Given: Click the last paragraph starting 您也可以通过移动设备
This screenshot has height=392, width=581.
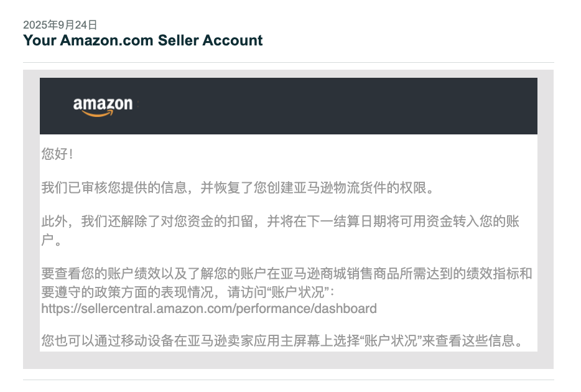Looking at the screenshot, I should tap(282, 340).
